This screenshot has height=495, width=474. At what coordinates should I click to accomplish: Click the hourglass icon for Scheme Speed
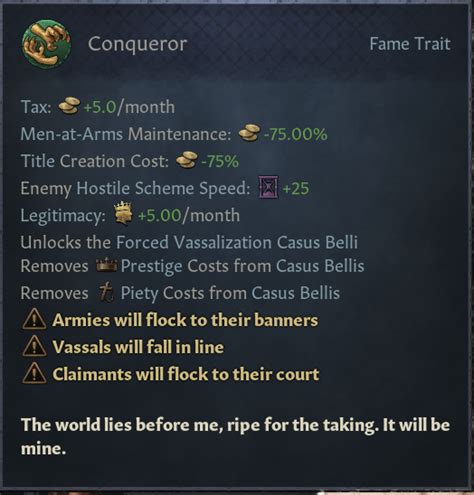point(269,187)
